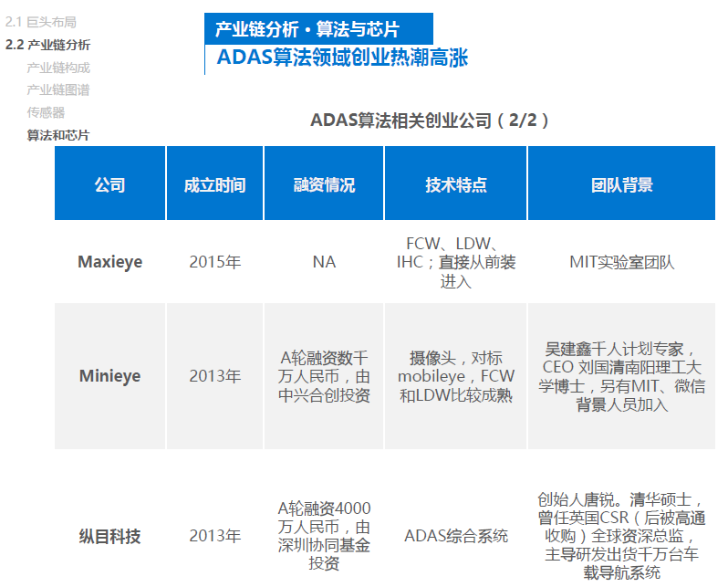
Task: Click the banner 产业链分析・算法与芯片
Action: coord(318,29)
